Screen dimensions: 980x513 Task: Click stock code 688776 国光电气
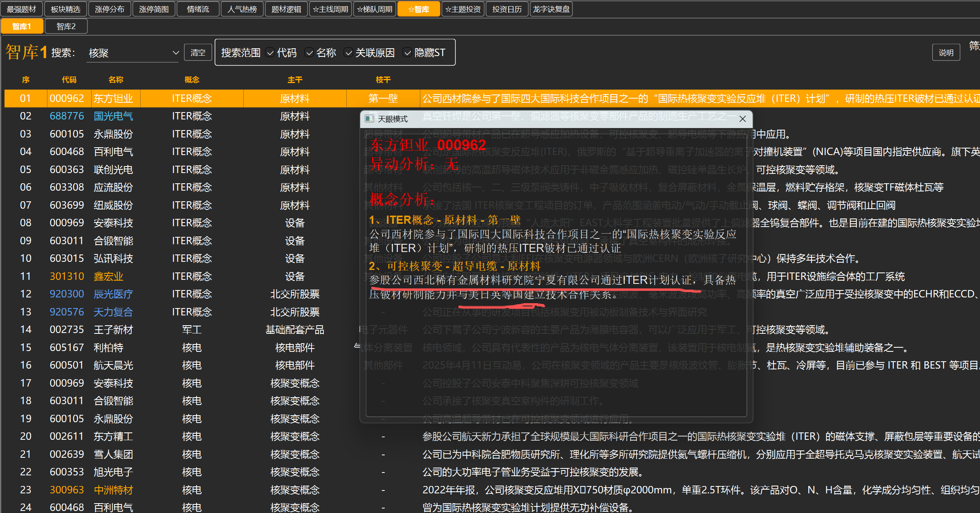pos(67,116)
